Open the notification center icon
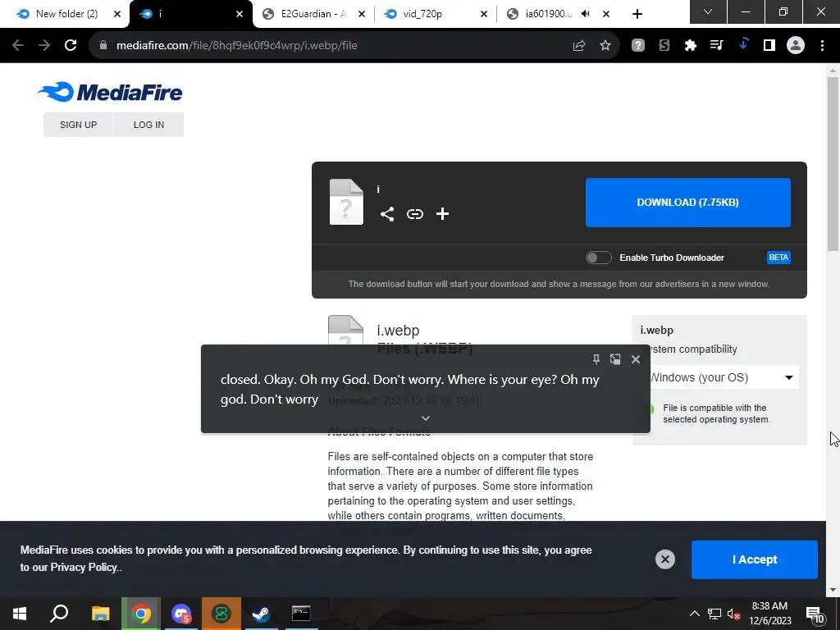This screenshot has width=840, height=630. [815, 614]
